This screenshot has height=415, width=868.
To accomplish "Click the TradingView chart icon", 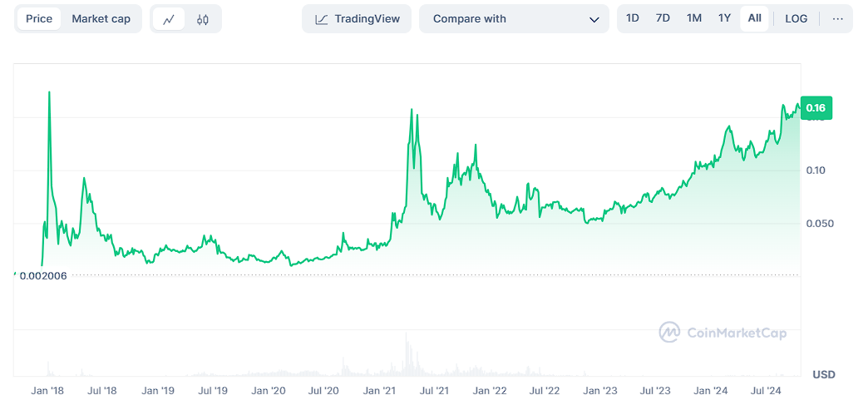I will pos(321,19).
